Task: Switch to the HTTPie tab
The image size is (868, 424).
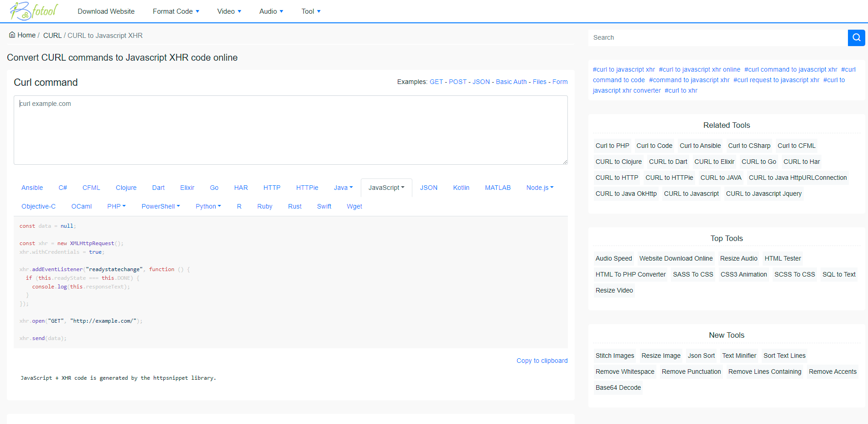Action: click(x=307, y=187)
